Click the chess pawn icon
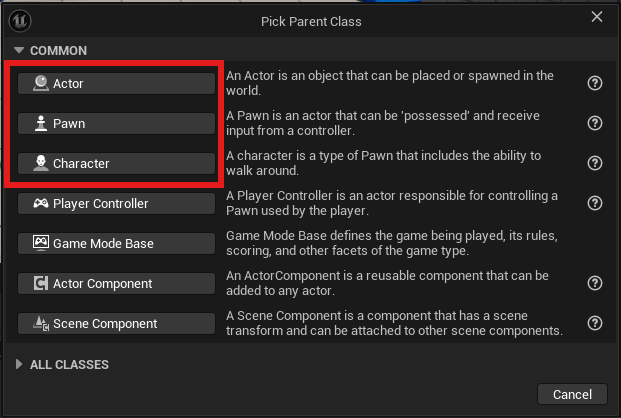Image resolution: width=621 pixels, height=418 pixels. [41, 123]
